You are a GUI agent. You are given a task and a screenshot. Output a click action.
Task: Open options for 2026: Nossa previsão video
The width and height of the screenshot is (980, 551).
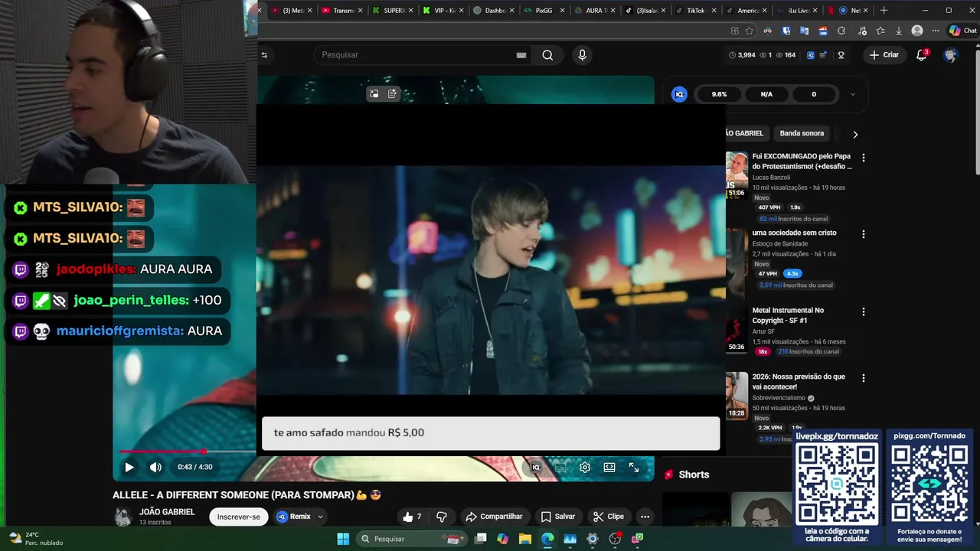click(x=864, y=378)
